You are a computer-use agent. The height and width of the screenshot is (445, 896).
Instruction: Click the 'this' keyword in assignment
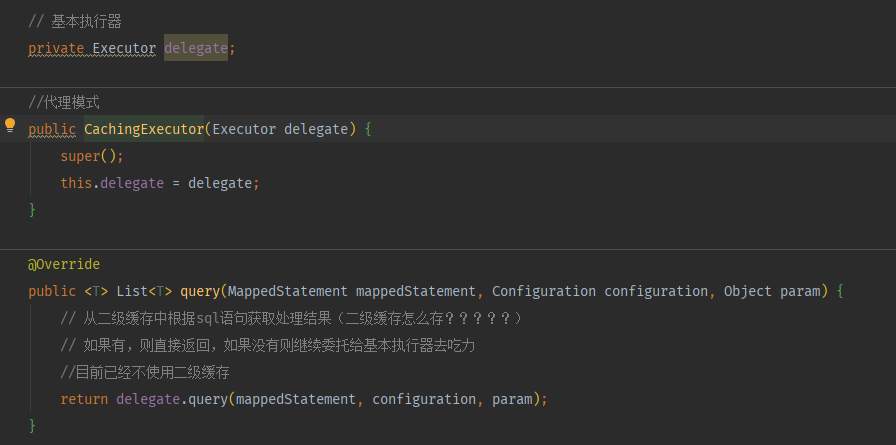pyautogui.click(x=76, y=183)
